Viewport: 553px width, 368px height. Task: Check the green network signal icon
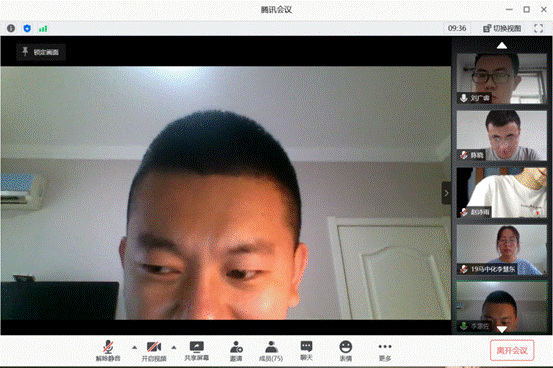[43, 29]
